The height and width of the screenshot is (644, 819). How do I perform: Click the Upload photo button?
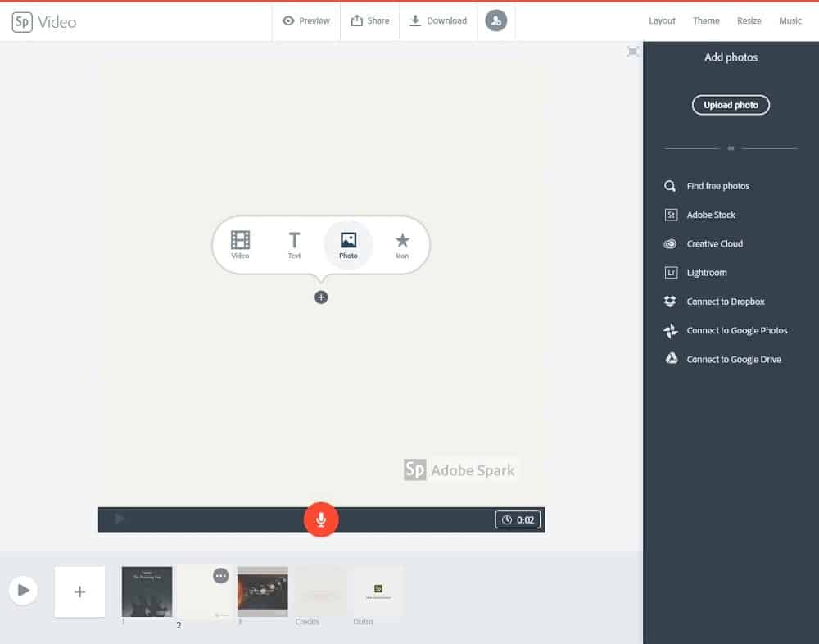(x=731, y=105)
